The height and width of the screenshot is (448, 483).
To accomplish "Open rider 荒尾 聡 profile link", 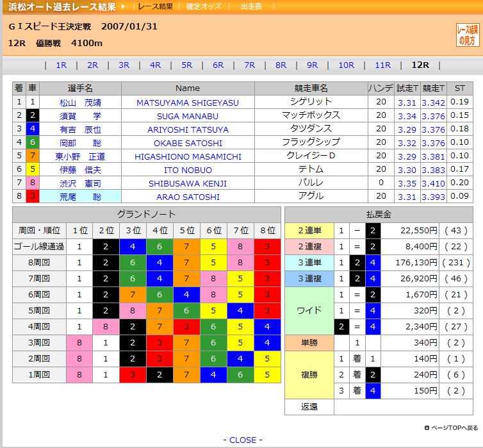I will tap(81, 197).
